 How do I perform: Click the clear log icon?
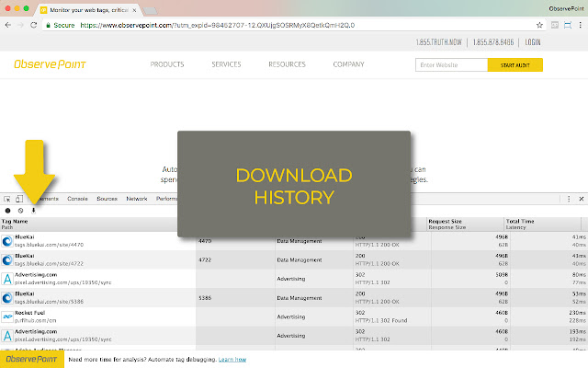coord(20,211)
